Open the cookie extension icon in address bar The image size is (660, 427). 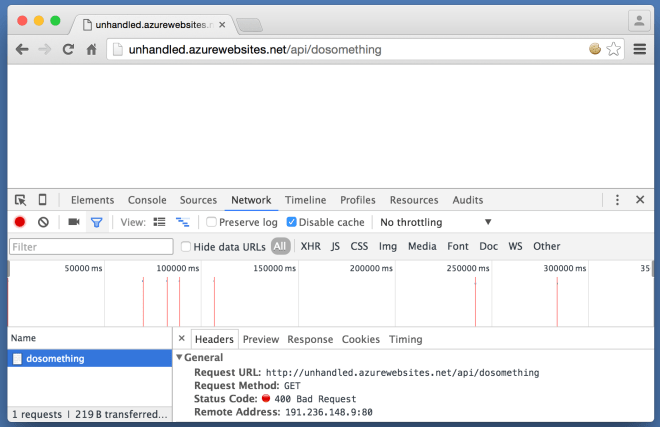595,49
